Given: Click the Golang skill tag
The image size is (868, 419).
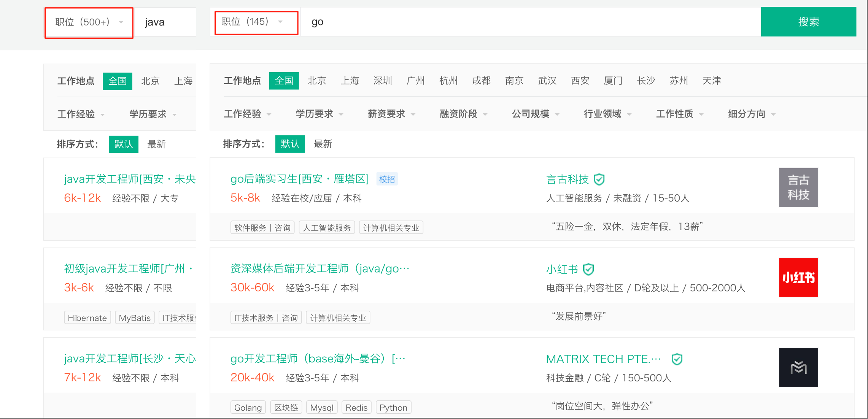Looking at the screenshot, I should click(248, 408).
